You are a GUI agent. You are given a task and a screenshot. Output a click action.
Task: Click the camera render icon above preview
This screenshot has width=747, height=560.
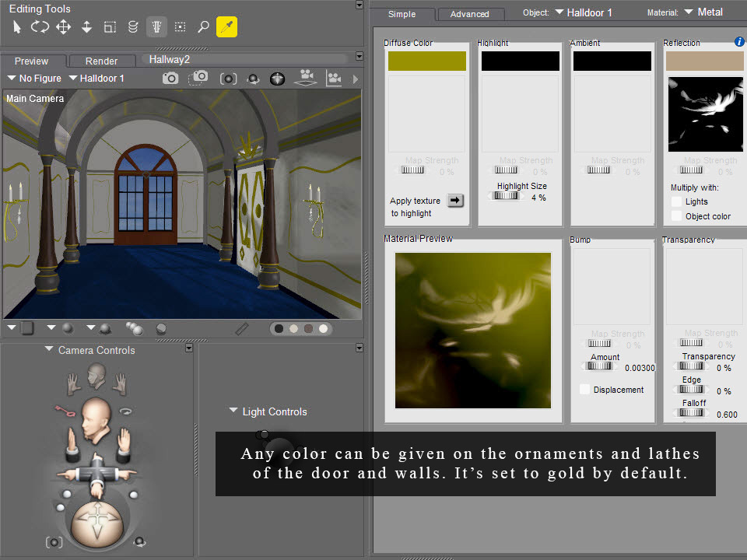pyautogui.click(x=170, y=78)
